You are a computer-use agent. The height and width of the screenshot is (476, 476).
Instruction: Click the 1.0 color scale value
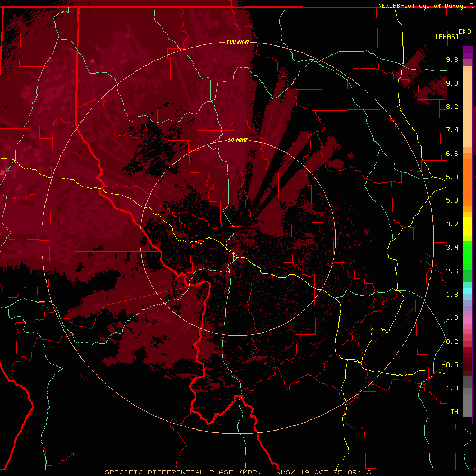coord(452,318)
